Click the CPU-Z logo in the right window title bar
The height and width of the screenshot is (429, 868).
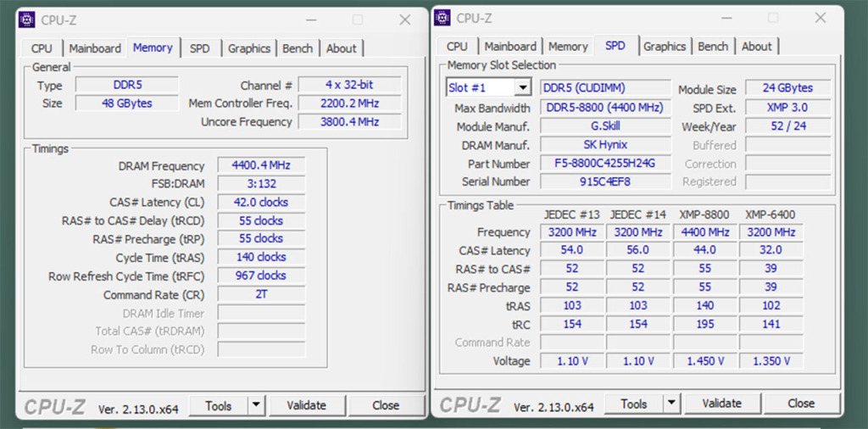pos(442,18)
